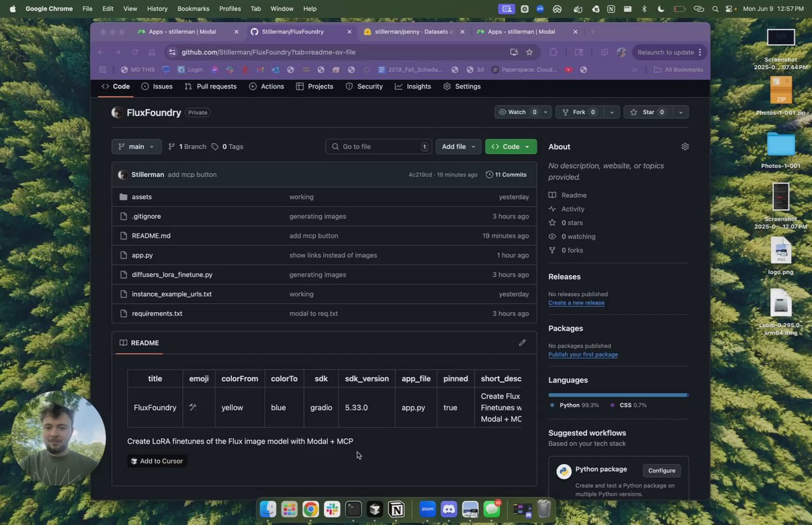Screen dimensions: 812x525
Task: Click the webcam bubble video thumbnail
Action: 58,438
